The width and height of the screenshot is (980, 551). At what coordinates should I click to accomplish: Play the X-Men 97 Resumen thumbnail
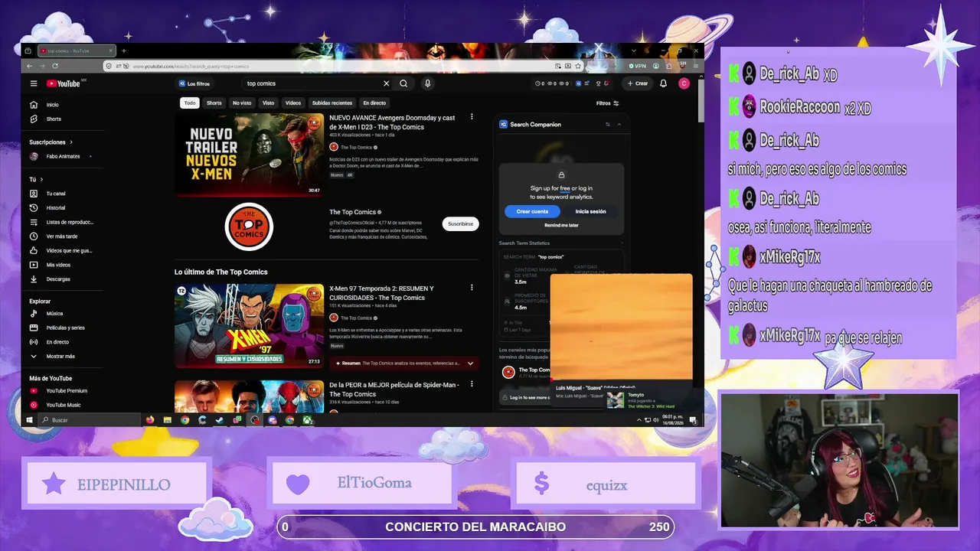pyautogui.click(x=250, y=325)
